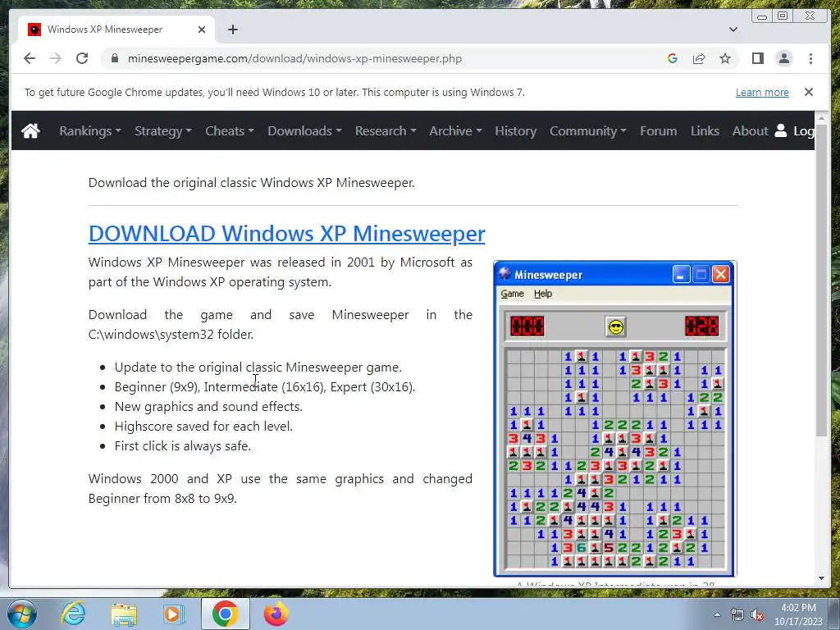Viewport: 840px width, 630px height.
Task: Reload the page with the refresh icon
Action: pyautogui.click(x=82, y=58)
